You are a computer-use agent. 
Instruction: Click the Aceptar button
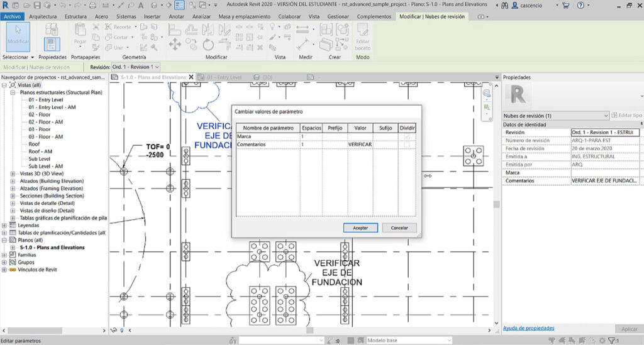360,227
